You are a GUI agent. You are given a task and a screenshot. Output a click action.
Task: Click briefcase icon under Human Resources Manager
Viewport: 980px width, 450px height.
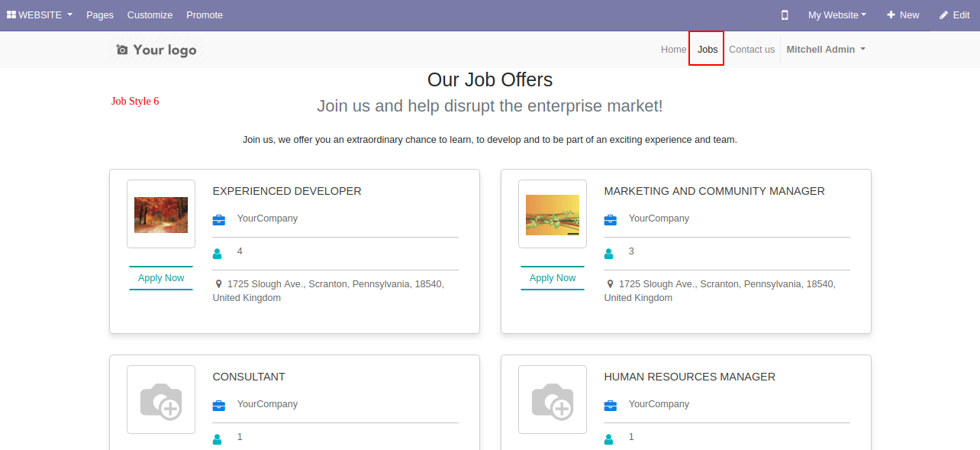611,406
